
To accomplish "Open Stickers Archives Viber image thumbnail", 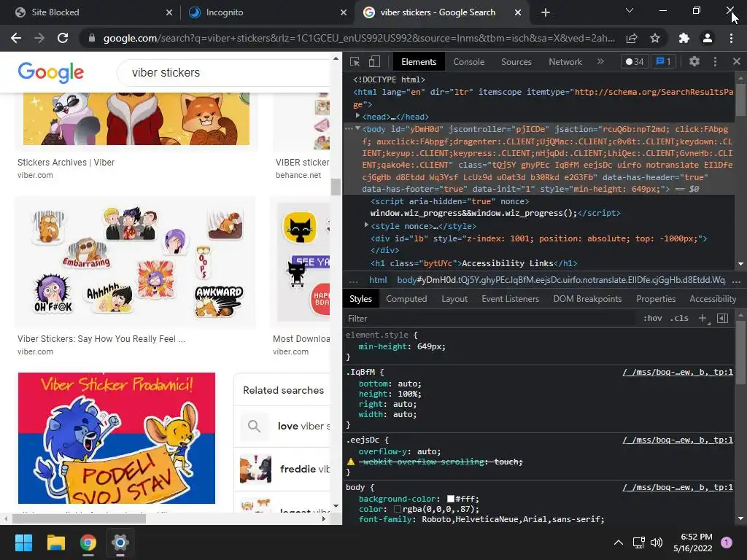I will [136, 119].
